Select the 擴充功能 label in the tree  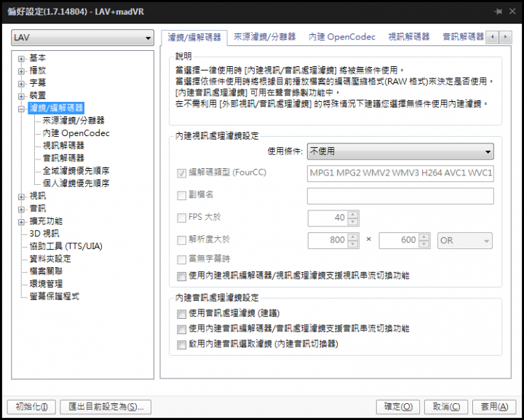(x=46, y=221)
